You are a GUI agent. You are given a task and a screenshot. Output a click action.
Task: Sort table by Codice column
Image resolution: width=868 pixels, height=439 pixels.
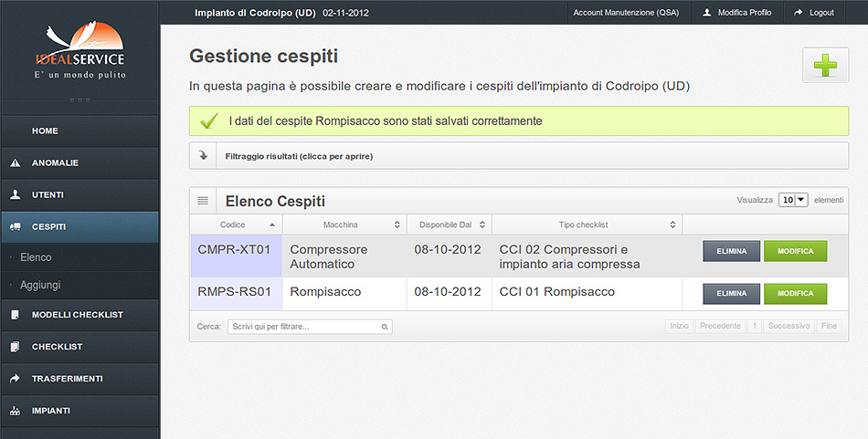click(237, 225)
